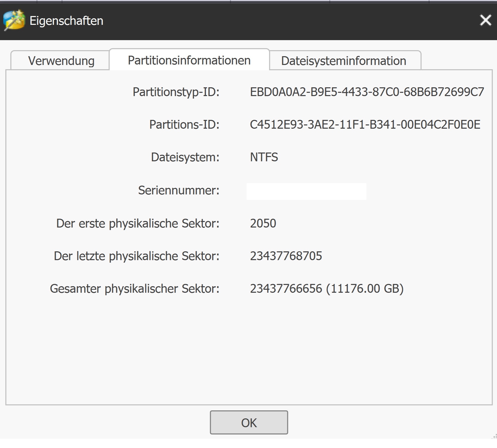Close the Eigenschaften dialog with X
The height and width of the screenshot is (448, 497).
(485, 20)
